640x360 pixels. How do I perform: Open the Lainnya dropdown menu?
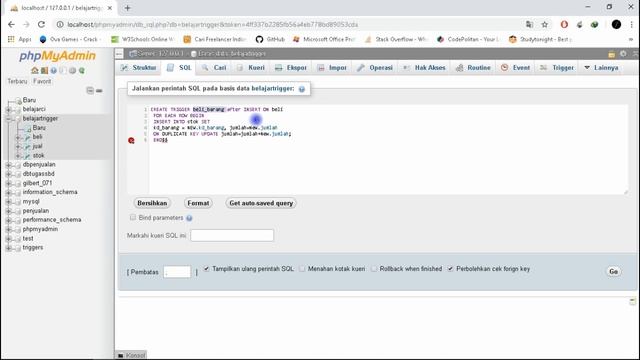pos(601,68)
